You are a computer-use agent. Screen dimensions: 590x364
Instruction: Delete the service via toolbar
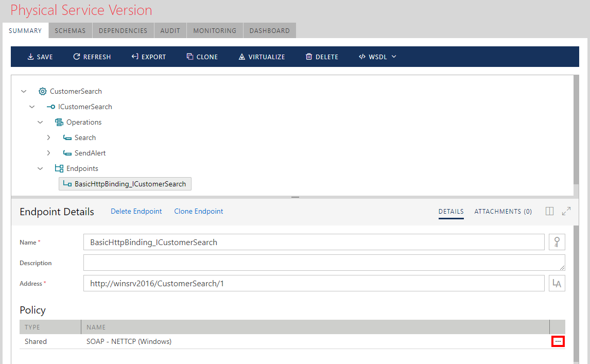[x=322, y=57]
